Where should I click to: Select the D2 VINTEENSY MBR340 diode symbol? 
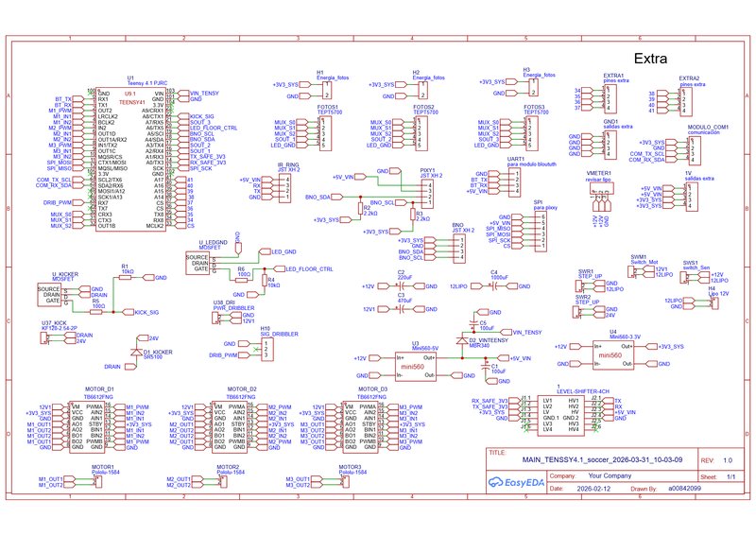(462, 340)
